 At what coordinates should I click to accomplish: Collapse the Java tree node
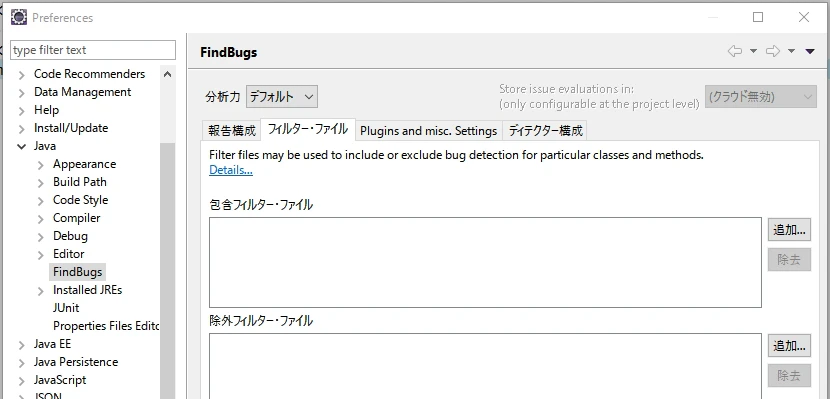22,147
